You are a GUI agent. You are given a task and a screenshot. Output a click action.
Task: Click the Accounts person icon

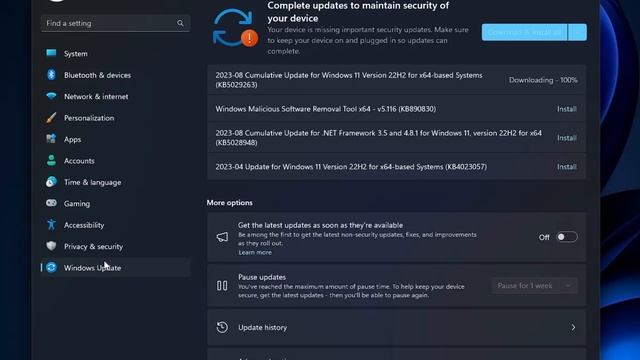tap(51, 160)
